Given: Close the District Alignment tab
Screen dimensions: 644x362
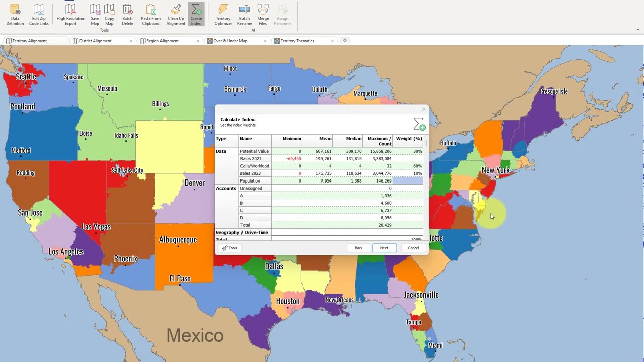Looking at the screenshot, I should pyautogui.click(x=131, y=41).
